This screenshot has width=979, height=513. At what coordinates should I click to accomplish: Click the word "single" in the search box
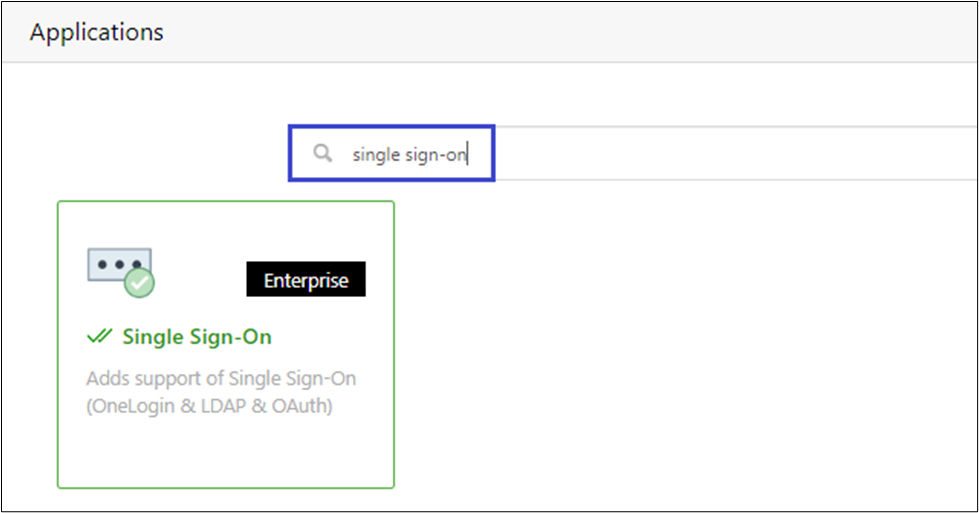376,155
